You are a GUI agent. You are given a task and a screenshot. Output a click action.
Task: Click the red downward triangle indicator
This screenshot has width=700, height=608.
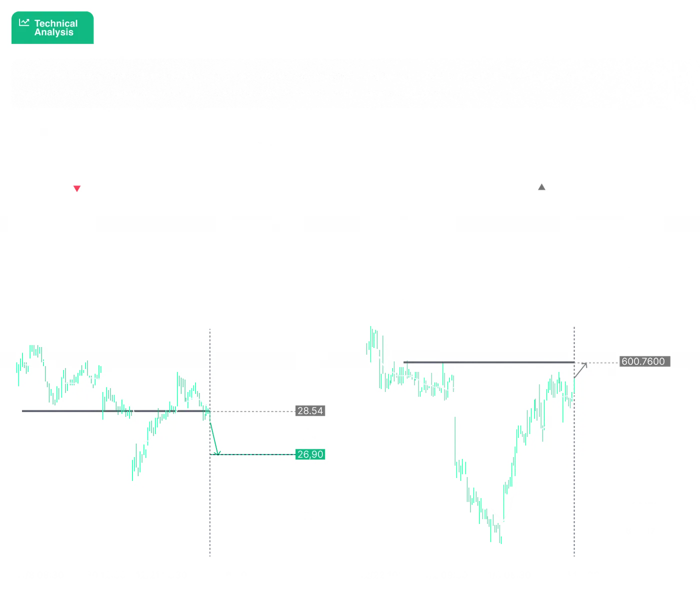click(x=77, y=188)
